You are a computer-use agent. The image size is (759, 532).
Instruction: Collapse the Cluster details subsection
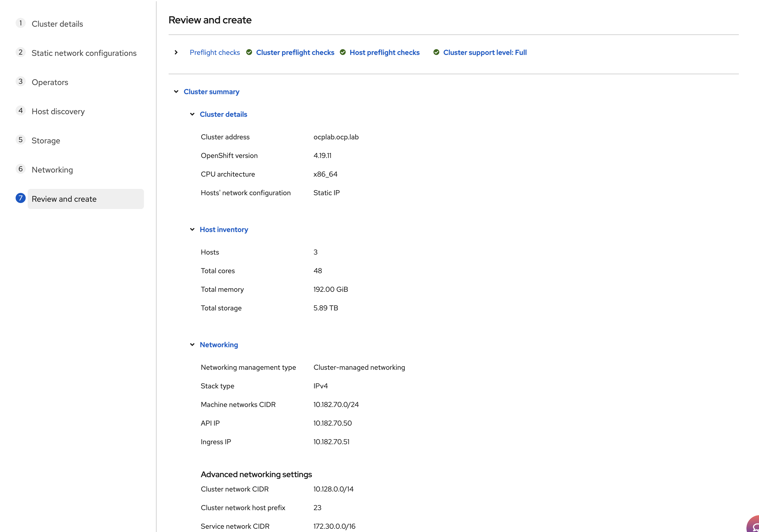coord(192,114)
